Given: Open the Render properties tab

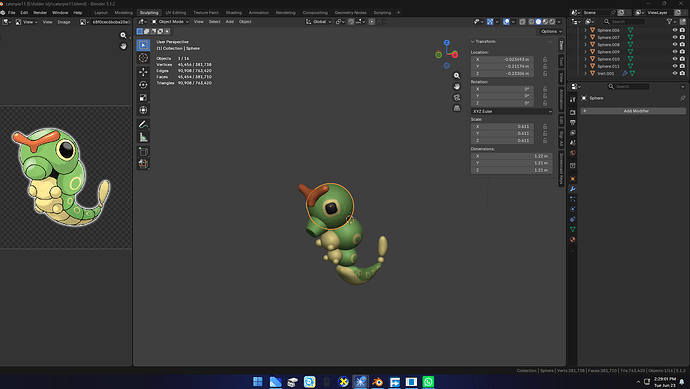Looking at the screenshot, I should pos(573,112).
